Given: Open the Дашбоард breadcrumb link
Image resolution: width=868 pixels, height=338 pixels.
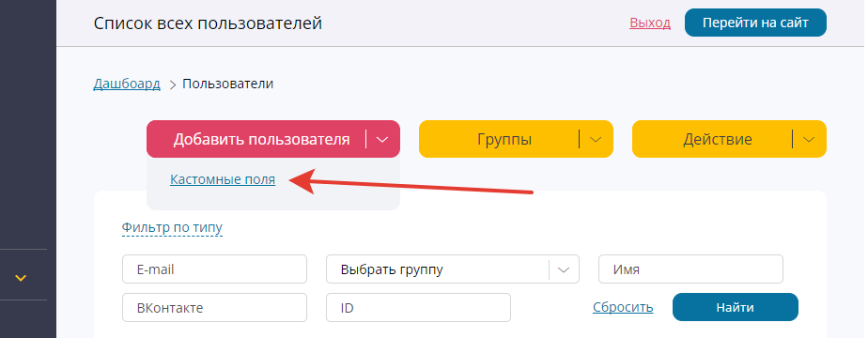Looking at the screenshot, I should 127,84.
